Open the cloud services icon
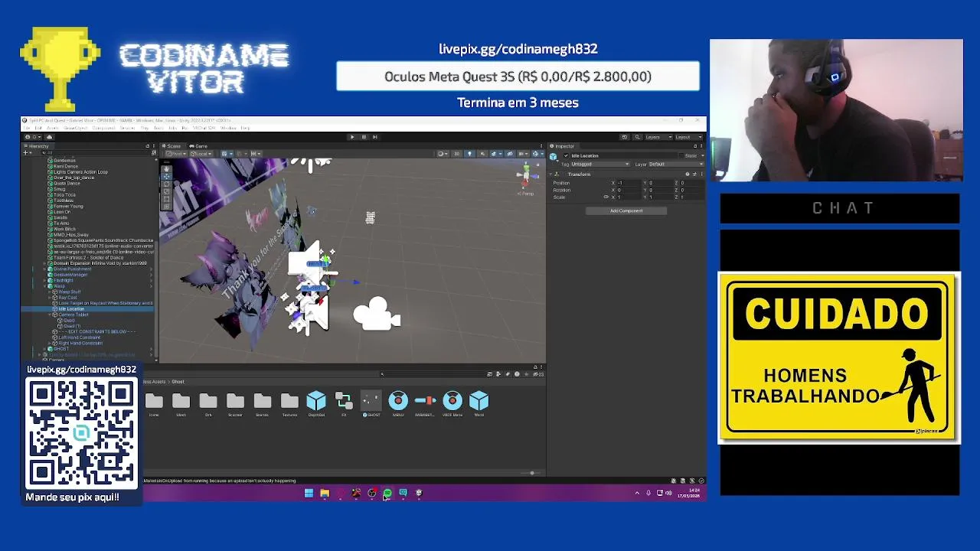The height and width of the screenshot is (551, 980). tap(50, 137)
